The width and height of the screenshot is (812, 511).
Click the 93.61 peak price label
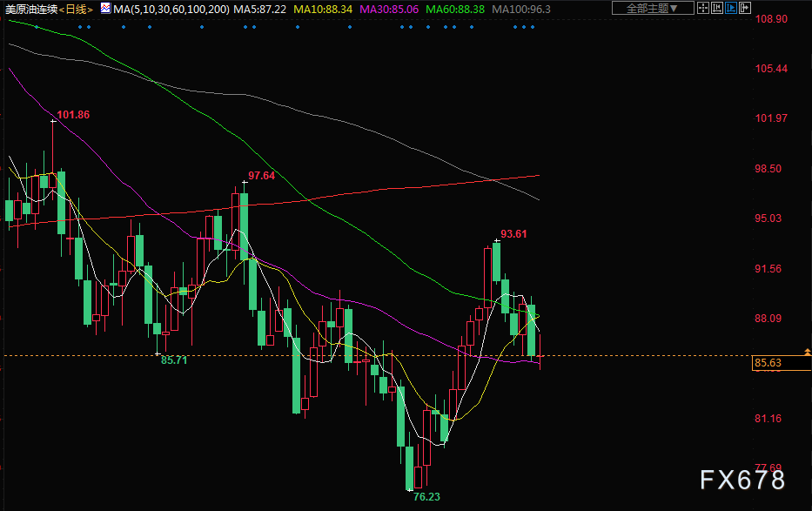(513, 234)
